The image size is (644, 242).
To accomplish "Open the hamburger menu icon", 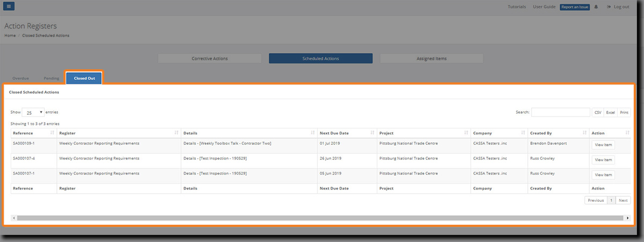I will coord(9,6).
